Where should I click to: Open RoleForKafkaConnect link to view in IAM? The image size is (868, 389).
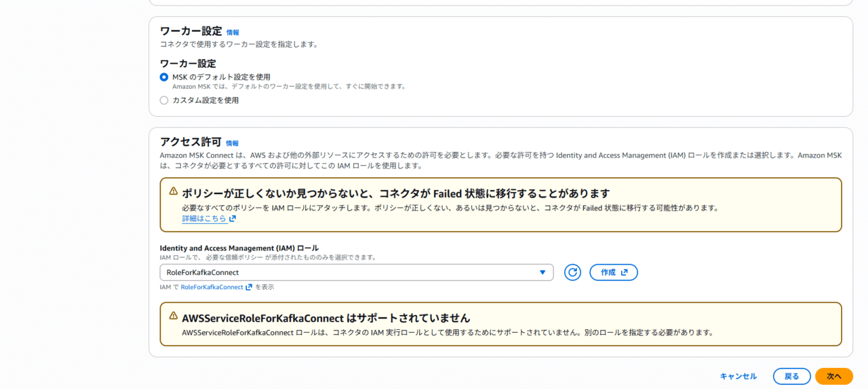(212, 287)
